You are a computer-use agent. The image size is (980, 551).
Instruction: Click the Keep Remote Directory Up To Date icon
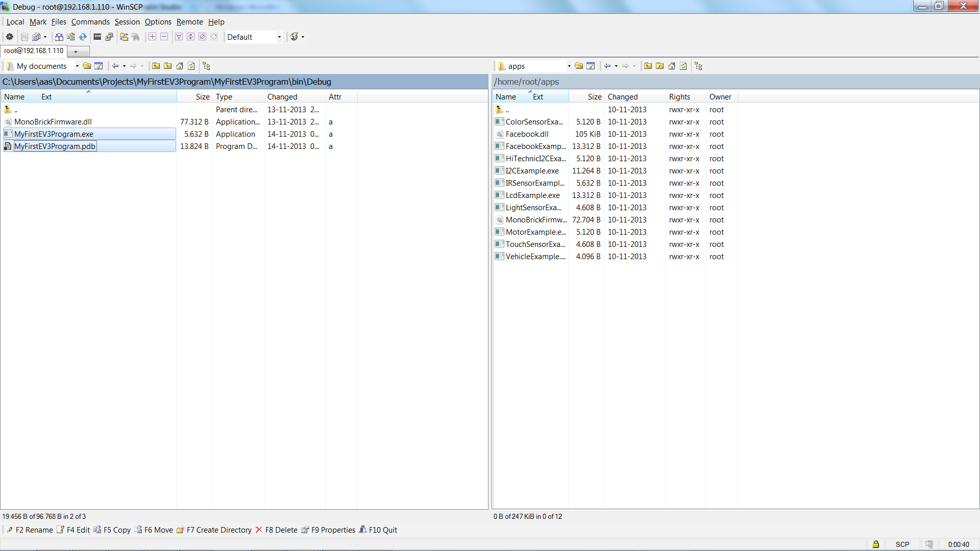(x=71, y=37)
